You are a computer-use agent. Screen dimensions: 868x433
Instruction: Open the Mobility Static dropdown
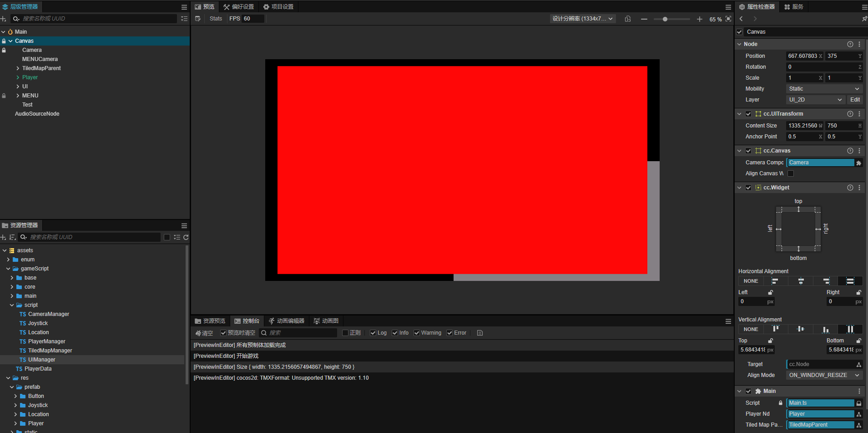click(824, 89)
